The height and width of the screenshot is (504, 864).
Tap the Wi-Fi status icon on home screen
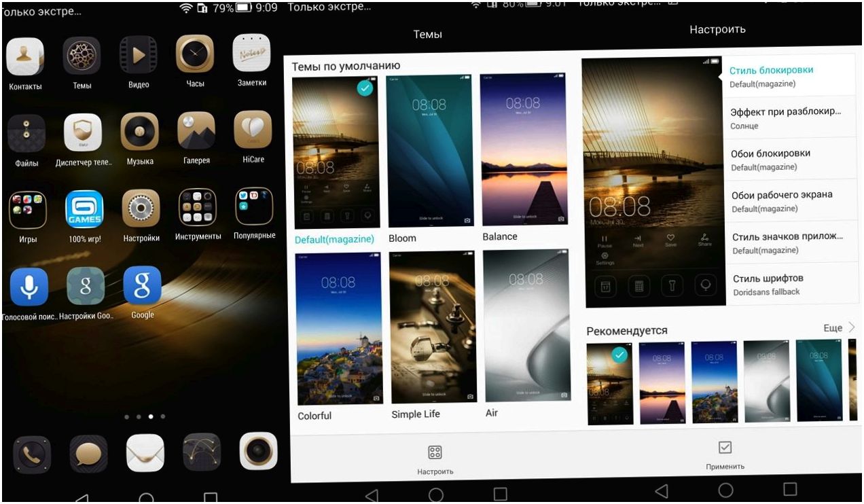click(185, 8)
